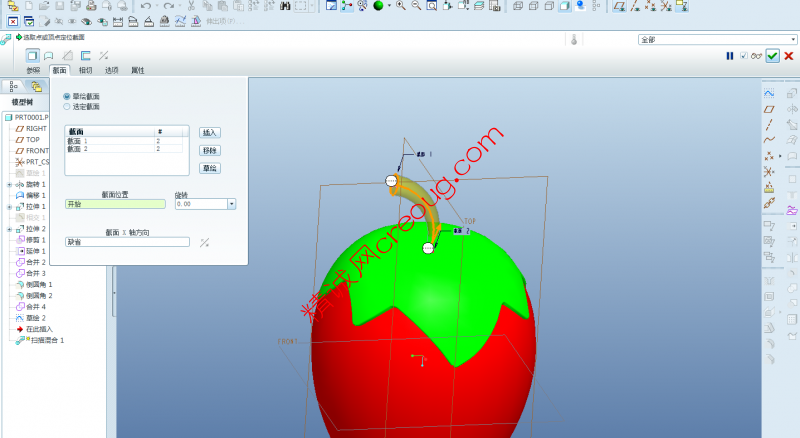800x438 pixels.
Task: Click the 截面位置 field showing 开始
Action: 115,204
